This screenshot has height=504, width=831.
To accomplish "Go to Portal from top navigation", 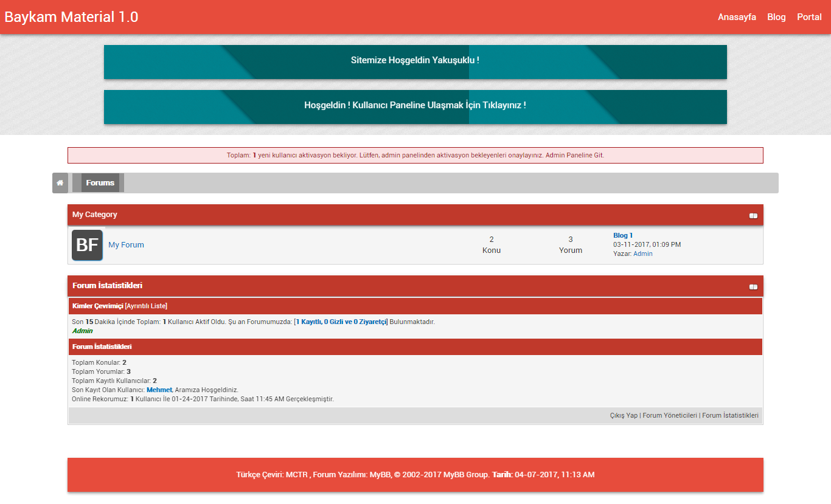I will click(809, 17).
